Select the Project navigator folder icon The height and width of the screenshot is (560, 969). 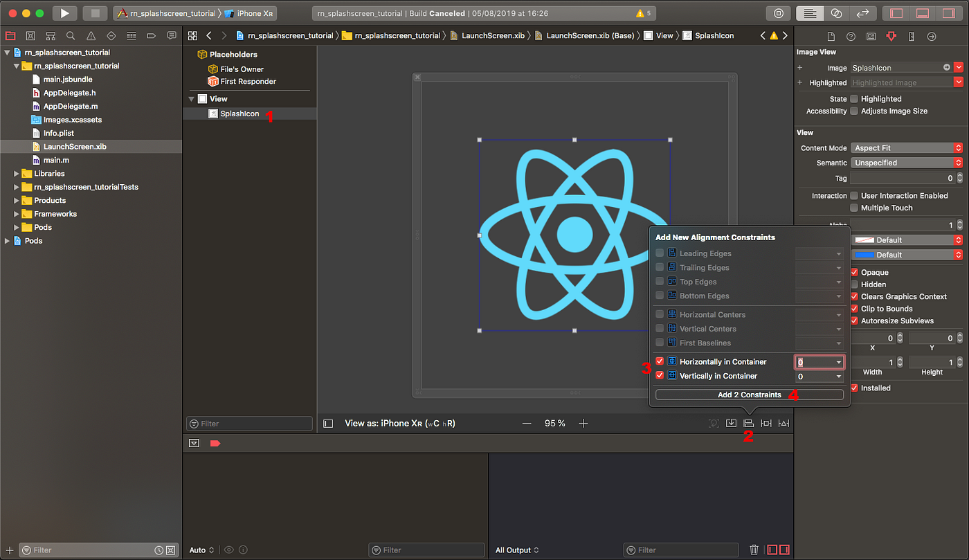coord(10,35)
